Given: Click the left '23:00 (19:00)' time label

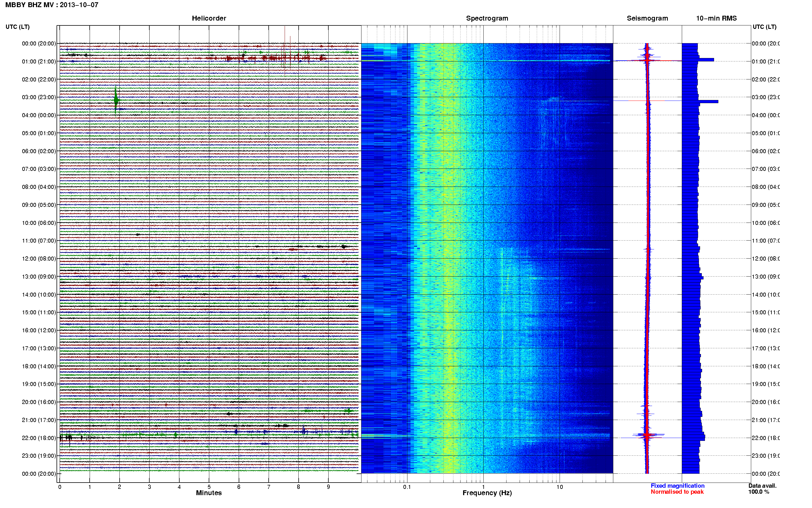Looking at the screenshot, I should pyautogui.click(x=39, y=456).
